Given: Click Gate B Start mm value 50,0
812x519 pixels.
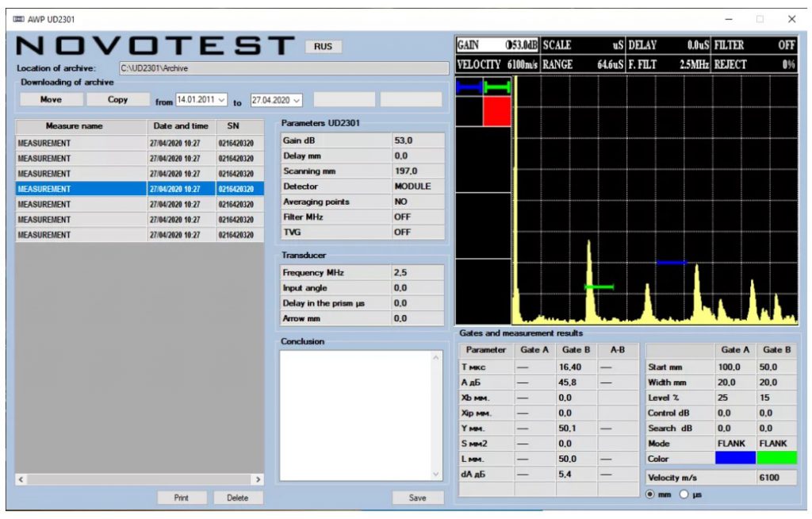Looking at the screenshot, I should click(x=777, y=367).
